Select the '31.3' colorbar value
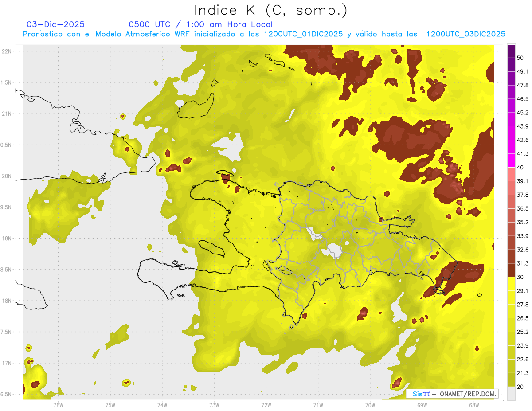The height and width of the screenshot is (411, 532). coord(523,263)
